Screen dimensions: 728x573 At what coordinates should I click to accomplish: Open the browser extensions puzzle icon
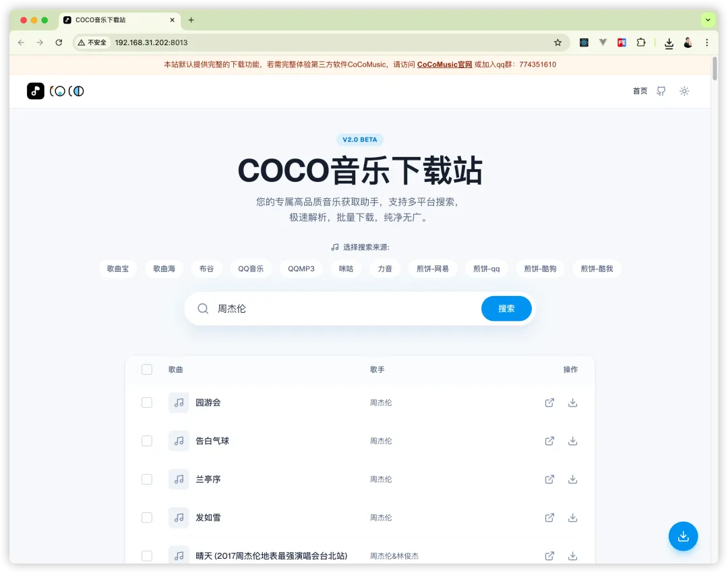(x=641, y=42)
